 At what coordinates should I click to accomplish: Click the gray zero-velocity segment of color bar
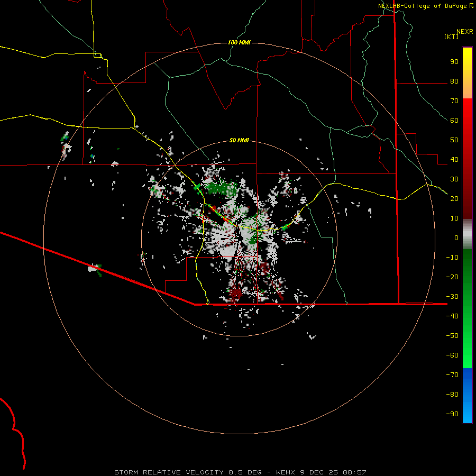pyautogui.click(x=467, y=234)
